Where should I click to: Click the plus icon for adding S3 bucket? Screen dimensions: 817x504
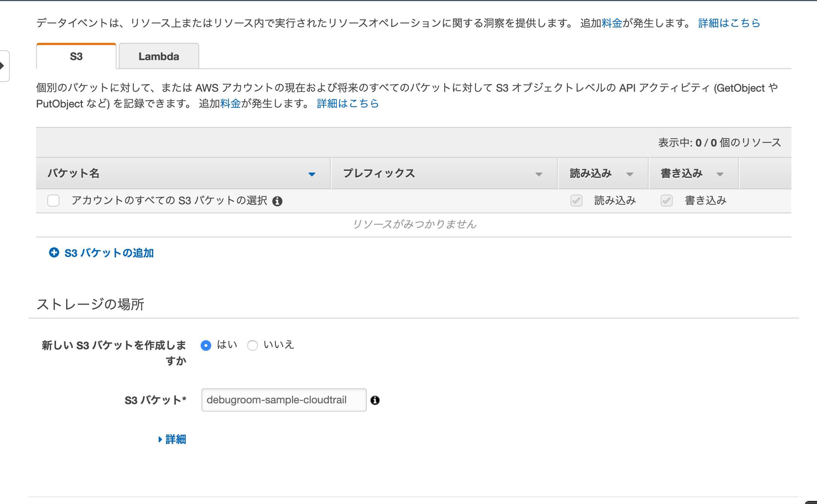coord(54,252)
